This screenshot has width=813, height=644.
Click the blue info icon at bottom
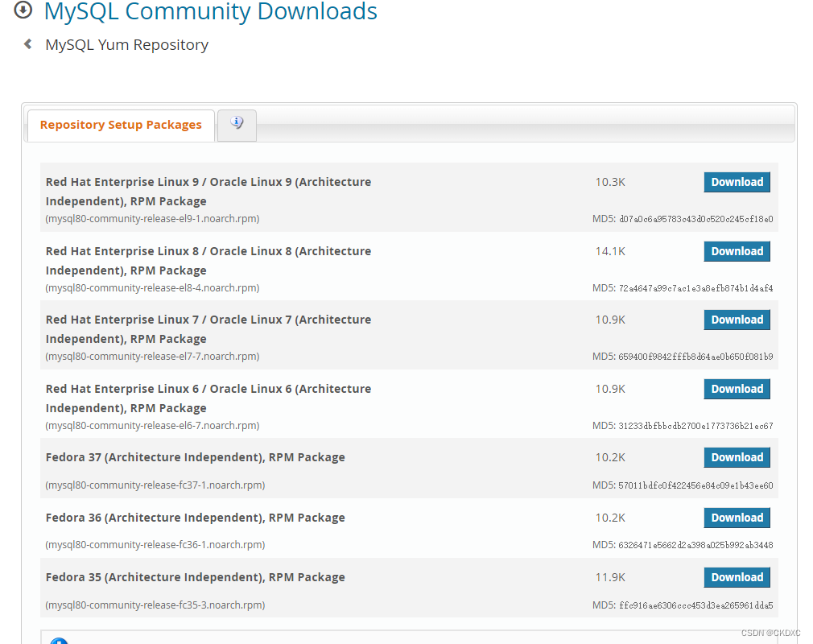(x=59, y=640)
